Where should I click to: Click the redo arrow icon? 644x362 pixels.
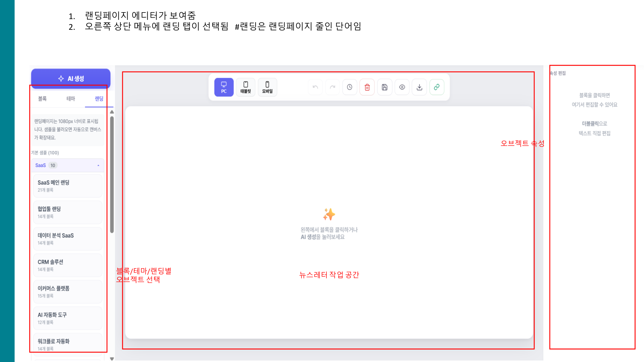pyautogui.click(x=332, y=87)
